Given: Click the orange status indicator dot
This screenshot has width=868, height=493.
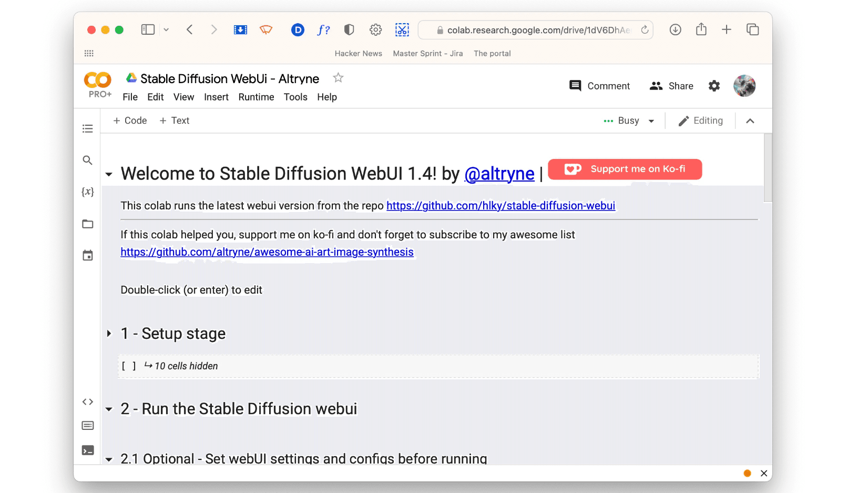Looking at the screenshot, I should pyautogui.click(x=747, y=473).
